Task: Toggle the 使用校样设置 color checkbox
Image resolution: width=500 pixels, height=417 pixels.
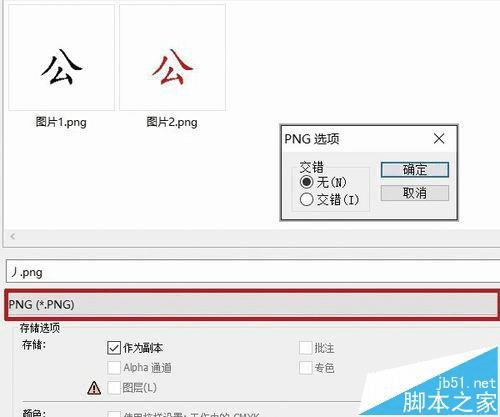Action: coord(114,414)
